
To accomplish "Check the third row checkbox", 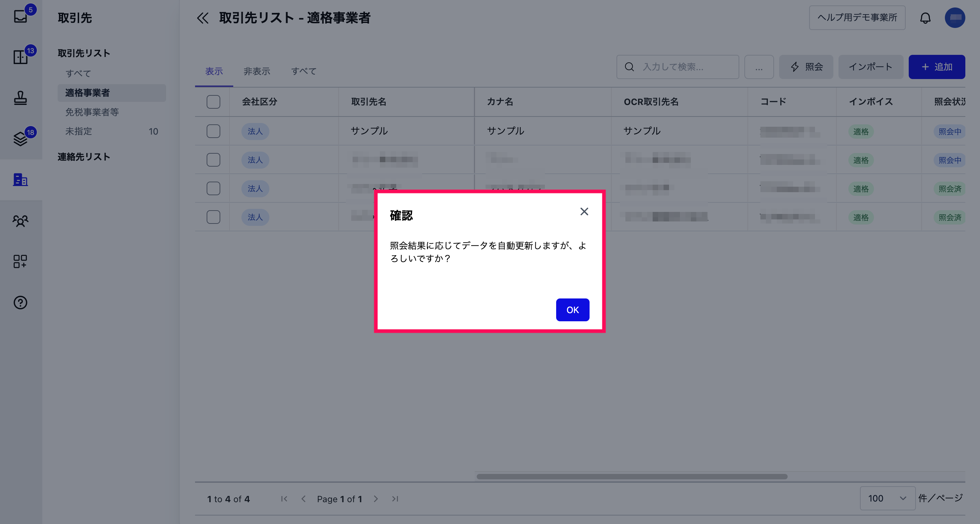I will pyautogui.click(x=213, y=188).
